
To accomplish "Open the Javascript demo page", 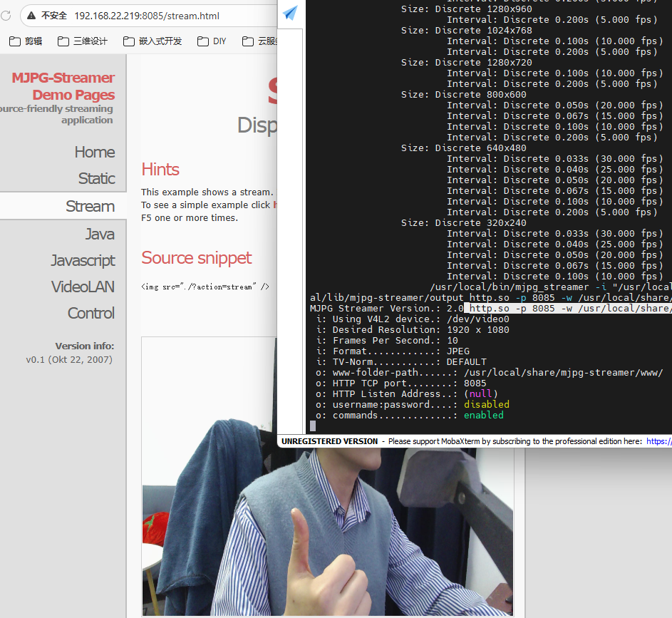I will coord(83,261).
